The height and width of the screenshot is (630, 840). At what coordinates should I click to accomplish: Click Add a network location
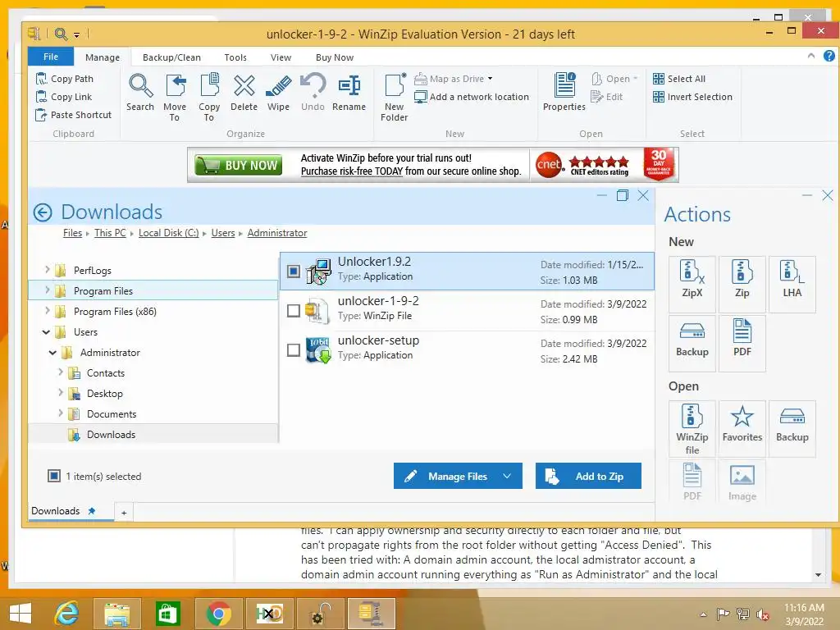point(472,97)
